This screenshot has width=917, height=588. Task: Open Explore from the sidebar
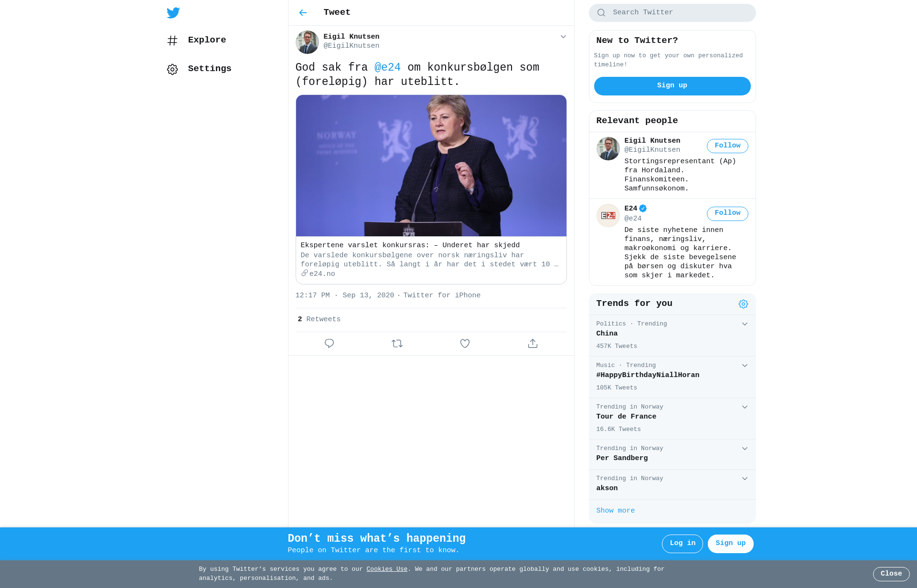point(197,40)
